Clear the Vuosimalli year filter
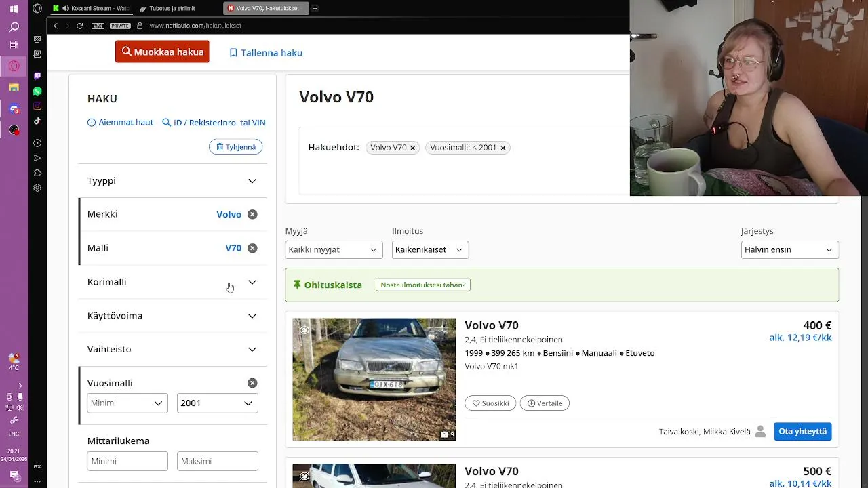The height and width of the screenshot is (488, 868). point(252,383)
